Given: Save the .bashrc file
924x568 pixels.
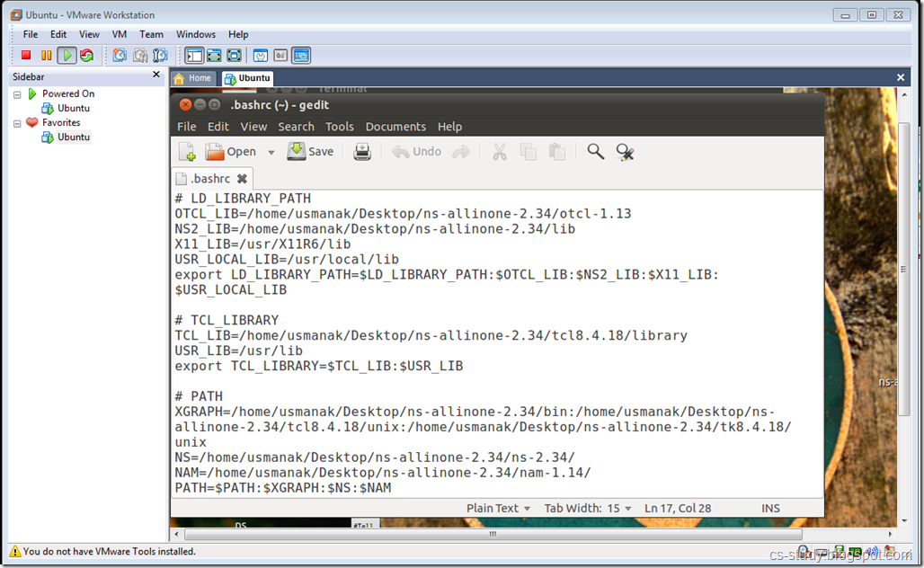Looking at the screenshot, I should coord(311,152).
